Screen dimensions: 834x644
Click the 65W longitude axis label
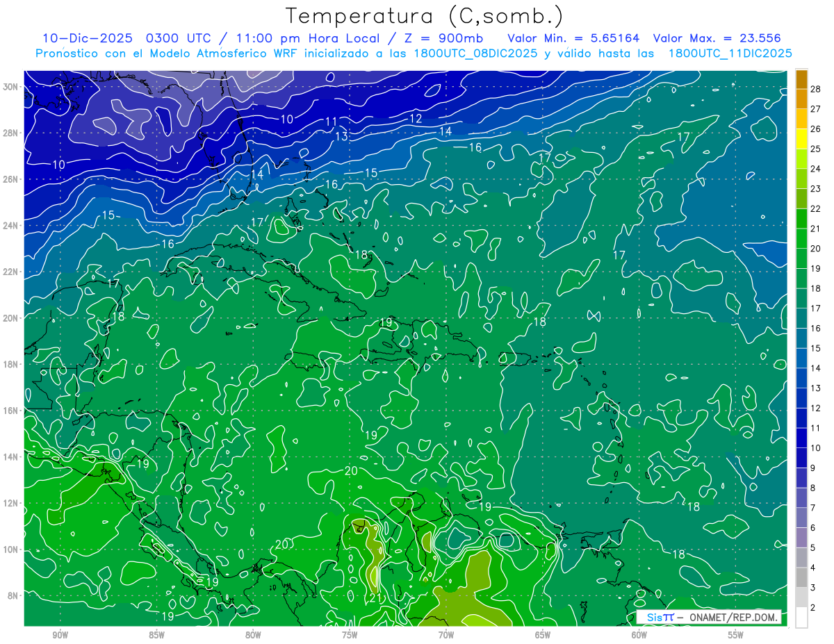click(x=543, y=635)
